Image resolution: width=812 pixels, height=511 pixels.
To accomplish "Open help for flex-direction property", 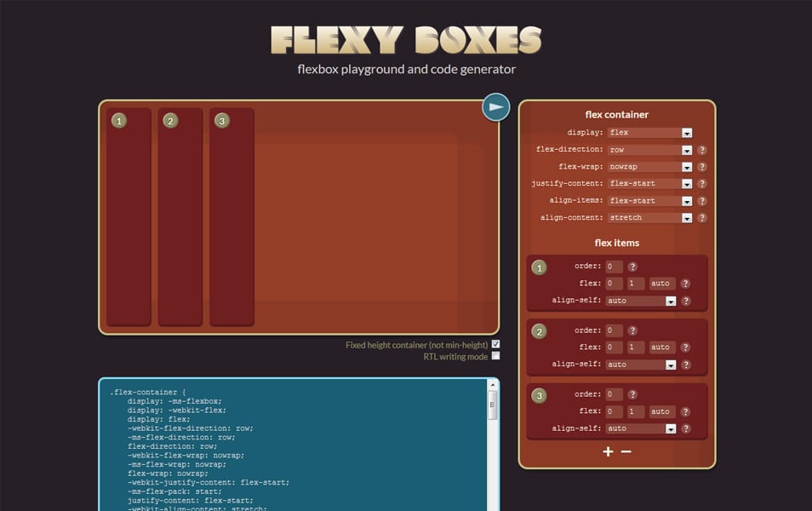I will point(700,149).
